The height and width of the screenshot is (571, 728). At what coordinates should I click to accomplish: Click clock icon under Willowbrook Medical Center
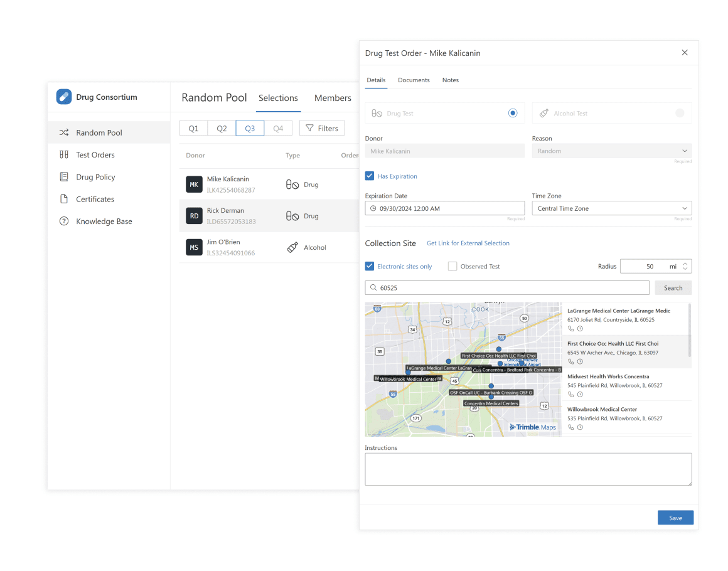[581, 427]
